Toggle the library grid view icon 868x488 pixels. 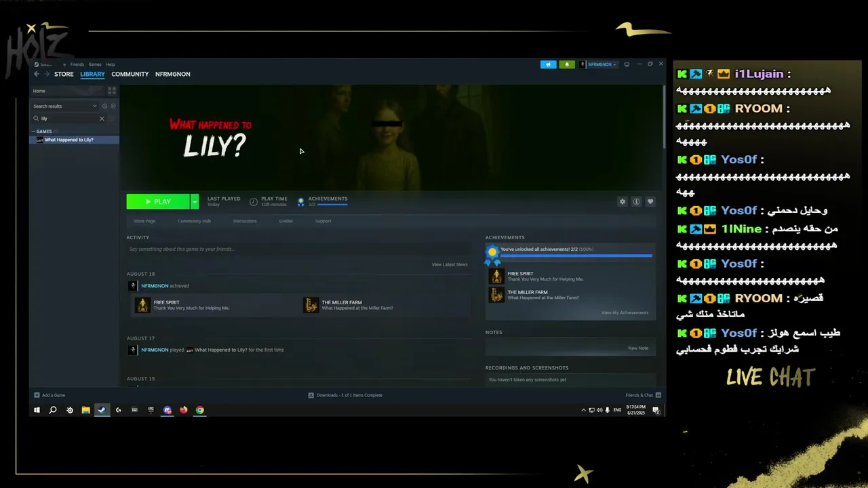[x=112, y=91]
